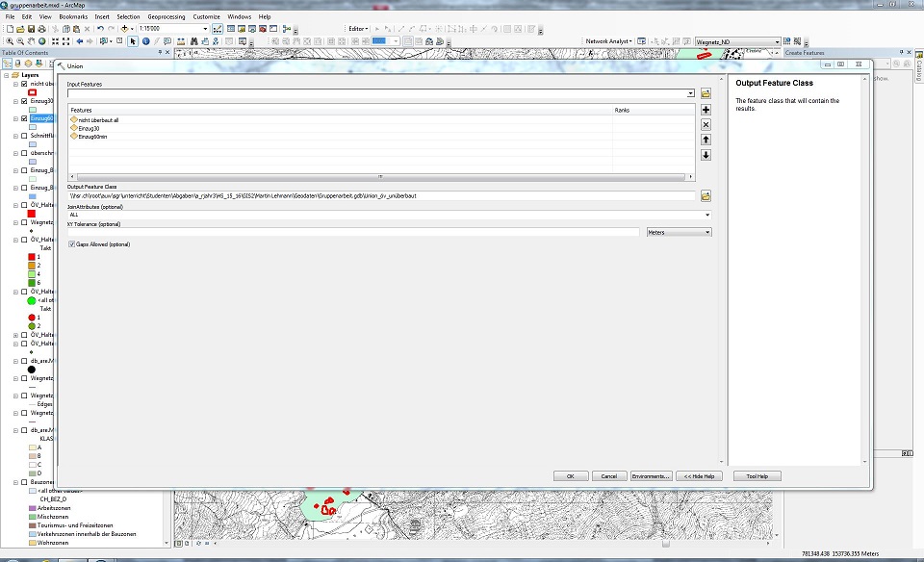Click the OK button in Union dialog
Viewport: 924px width, 562px height.
[570, 476]
